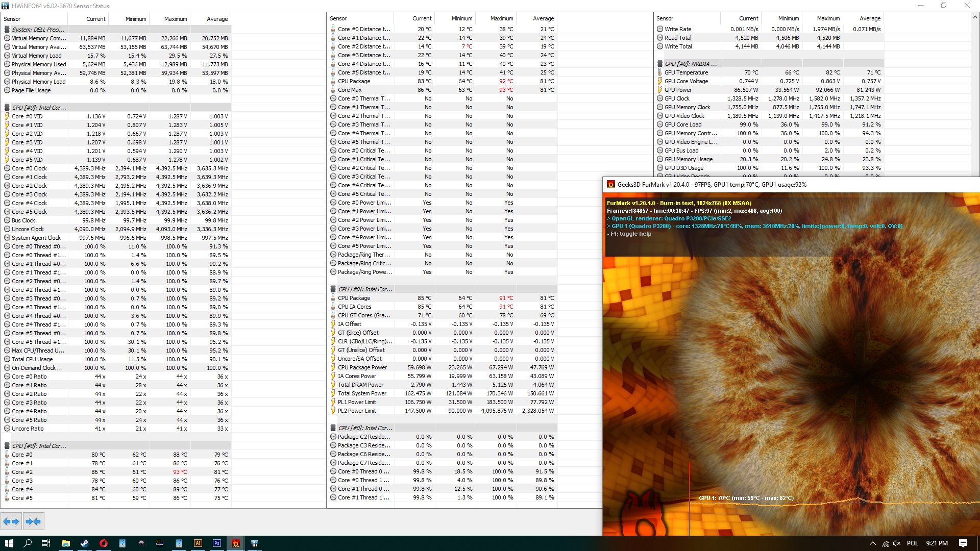Click Minimum column header in right panel
Viewport: 980px width, 551px height.
781,18
